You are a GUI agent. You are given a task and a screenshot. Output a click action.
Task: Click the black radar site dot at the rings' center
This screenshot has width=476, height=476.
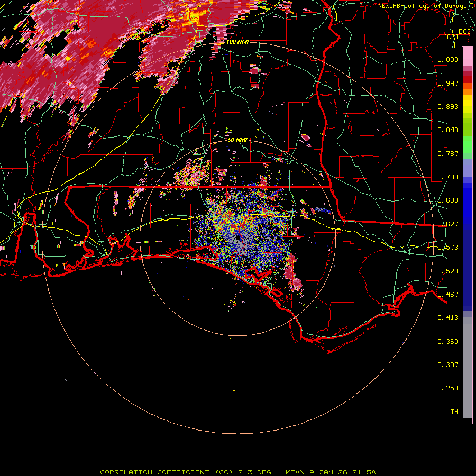coord(237,237)
